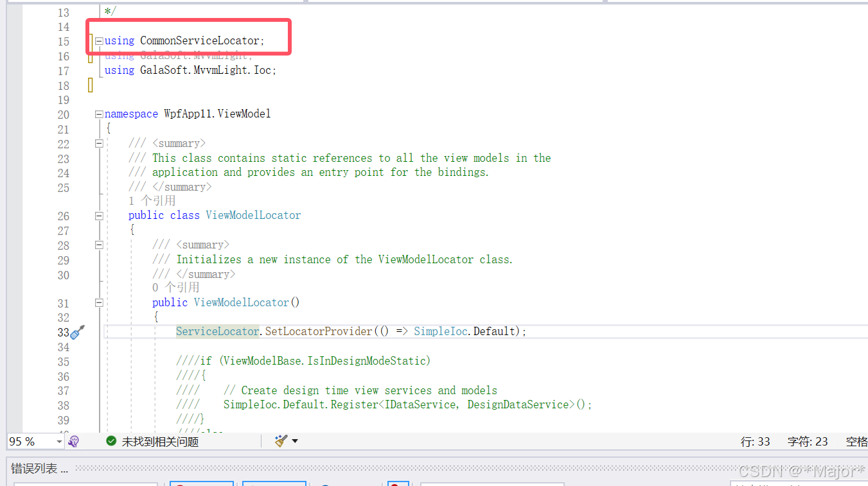The height and width of the screenshot is (486, 868).
Task: Click the red breakpoint icon in Error List toolbar
Action: click(395, 483)
